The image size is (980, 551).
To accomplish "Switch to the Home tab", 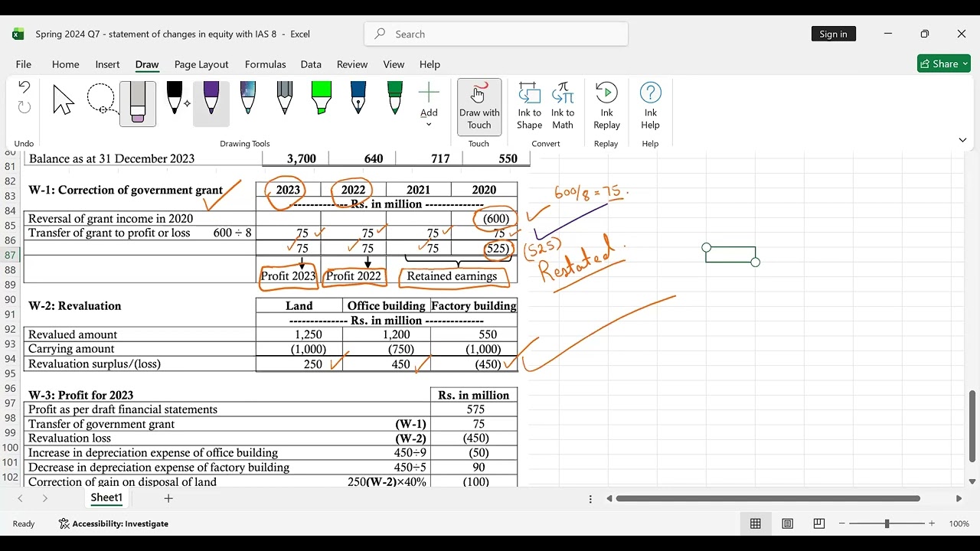I will click(65, 64).
